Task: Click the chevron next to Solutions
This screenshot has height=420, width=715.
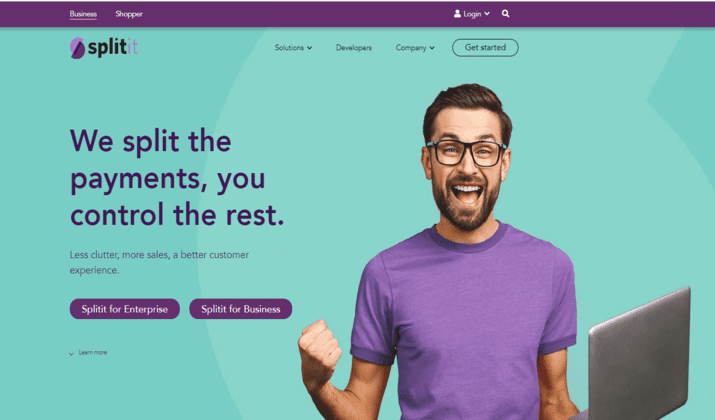Action: [310, 48]
